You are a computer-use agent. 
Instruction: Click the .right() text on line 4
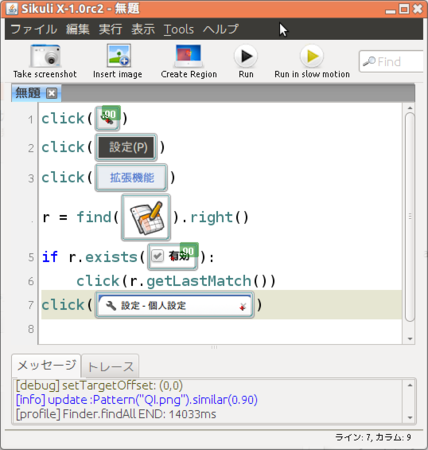tap(215, 217)
